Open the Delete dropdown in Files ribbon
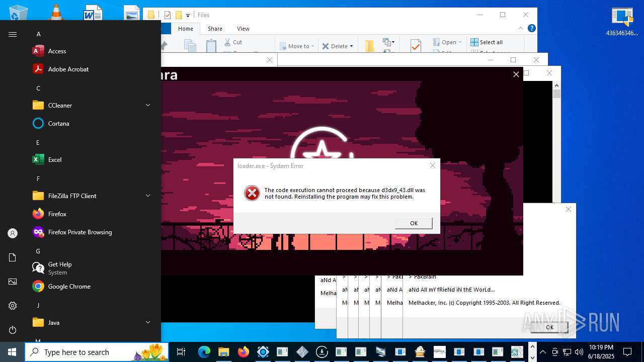The width and height of the screenshot is (644, 362). tap(337, 46)
